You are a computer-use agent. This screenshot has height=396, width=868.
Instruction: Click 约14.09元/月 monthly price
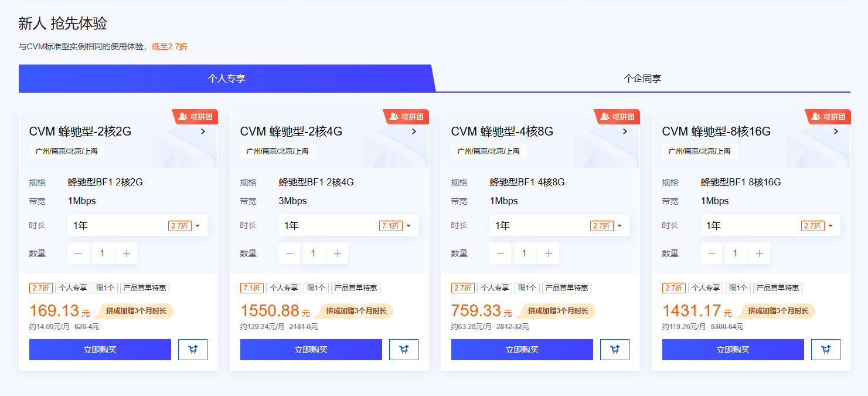click(x=50, y=327)
